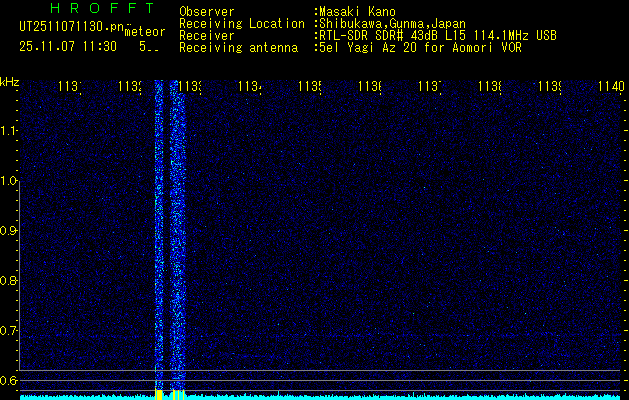The width and height of the screenshot is (629, 400).
Task: Select the file name UT2511071130.pn
Action: pos(72,27)
